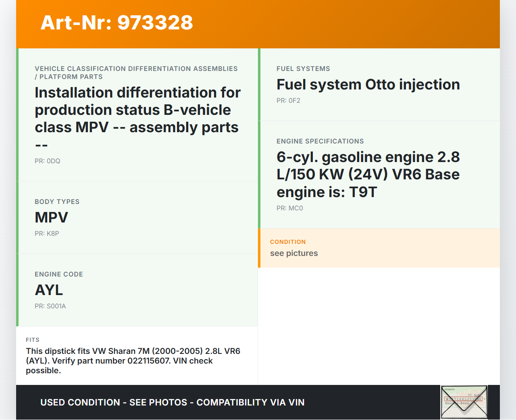Click the FUEL SYSTEMS category label
This screenshot has height=420, width=516.
[303, 69]
